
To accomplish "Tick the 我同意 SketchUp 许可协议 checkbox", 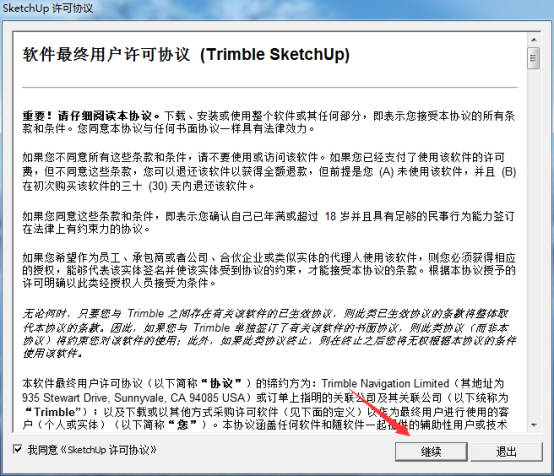I will click(x=17, y=449).
